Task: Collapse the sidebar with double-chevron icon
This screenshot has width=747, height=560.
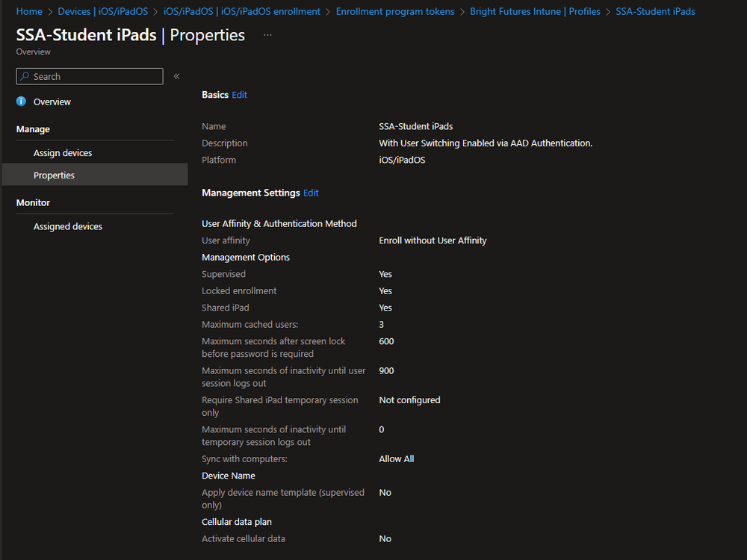Action: click(x=176, y=76)
